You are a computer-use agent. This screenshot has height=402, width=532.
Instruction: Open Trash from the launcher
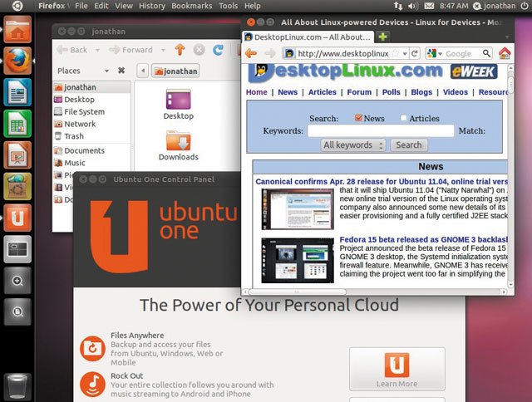click(x=17, y=386)
